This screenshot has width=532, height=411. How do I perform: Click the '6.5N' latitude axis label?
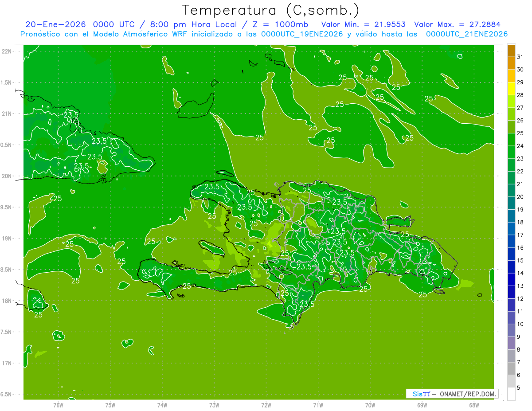click(x=6, y=394)
